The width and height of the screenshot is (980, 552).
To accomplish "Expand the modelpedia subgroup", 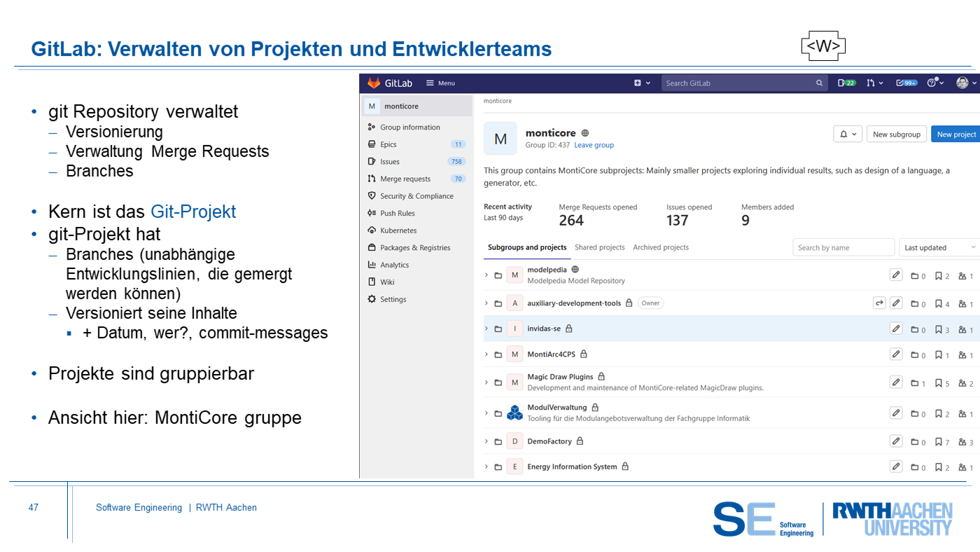I will point(486,275).
